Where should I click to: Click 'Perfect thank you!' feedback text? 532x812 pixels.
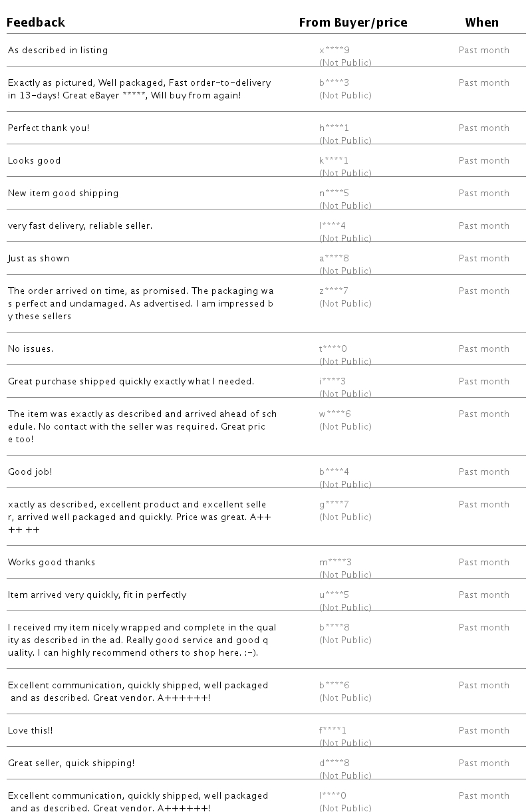point(49,128)
